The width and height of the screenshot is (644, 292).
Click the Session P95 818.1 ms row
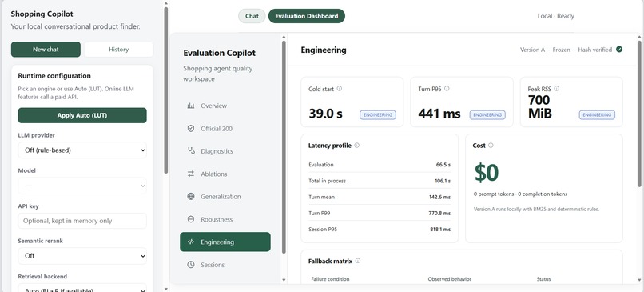(380, 230)
